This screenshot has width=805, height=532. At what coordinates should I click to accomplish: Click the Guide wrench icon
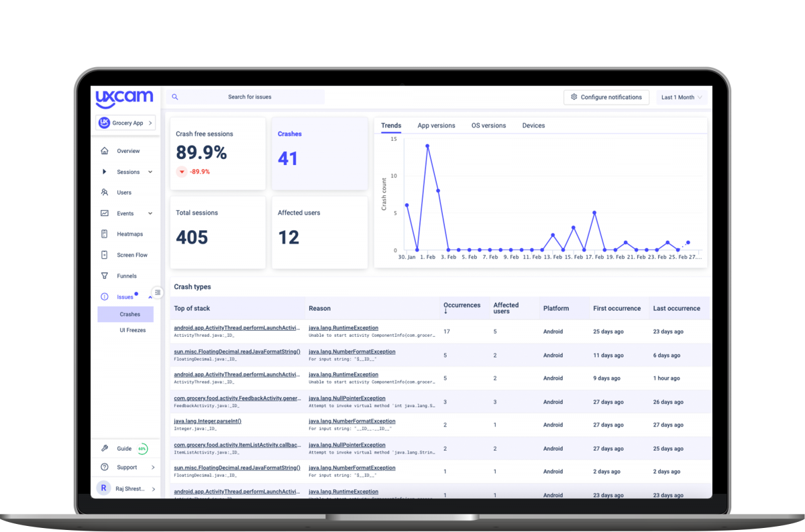coord(104,448)
